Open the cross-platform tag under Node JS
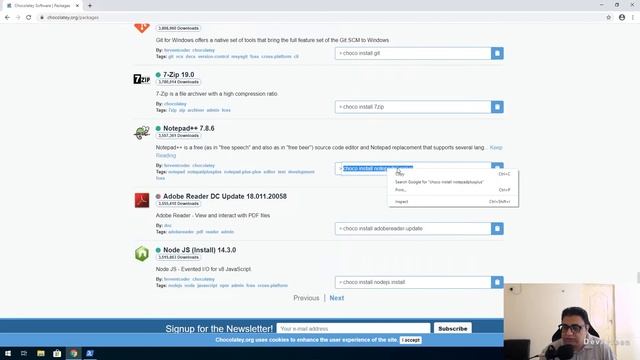This screenshot has height=360, width=640. [273, 285]
